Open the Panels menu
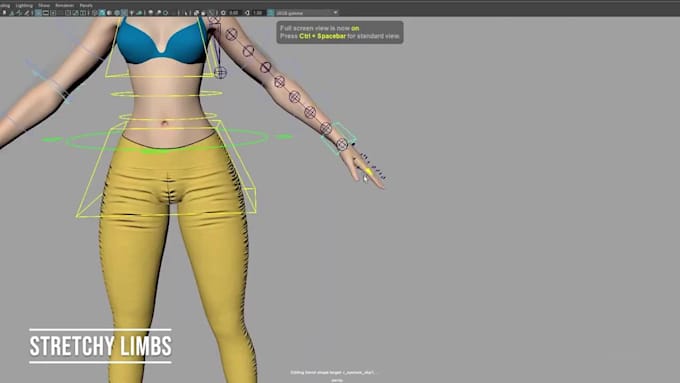This screenshot has width=680, height=383. [x=86, y=5]
